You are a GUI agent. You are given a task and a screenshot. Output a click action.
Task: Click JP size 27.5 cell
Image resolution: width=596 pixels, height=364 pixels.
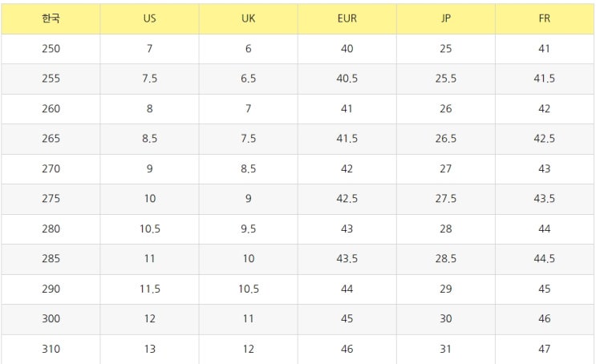pyautogui.click(x=446, y=199)
